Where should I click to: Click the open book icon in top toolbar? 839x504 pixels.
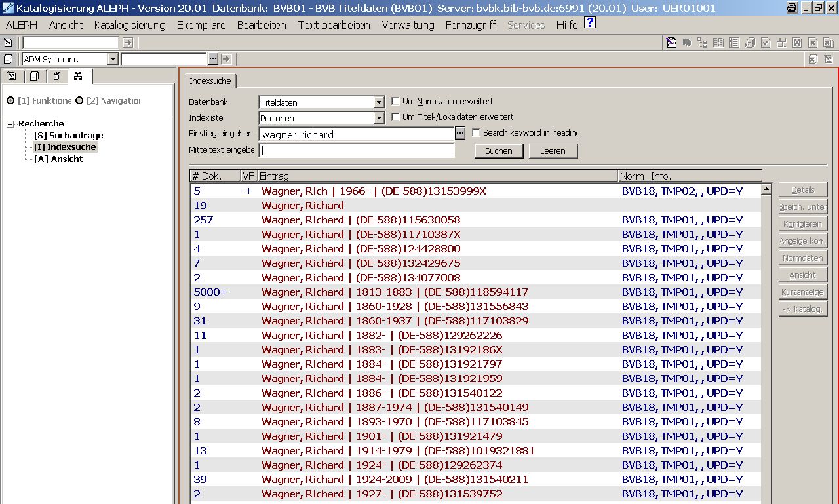point(718,43)
